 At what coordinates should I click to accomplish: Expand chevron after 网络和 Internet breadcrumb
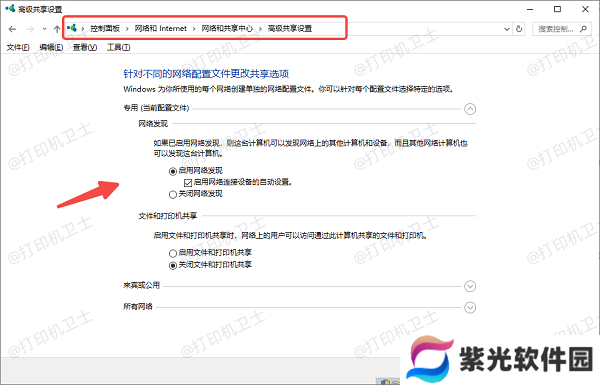(194, 29)
